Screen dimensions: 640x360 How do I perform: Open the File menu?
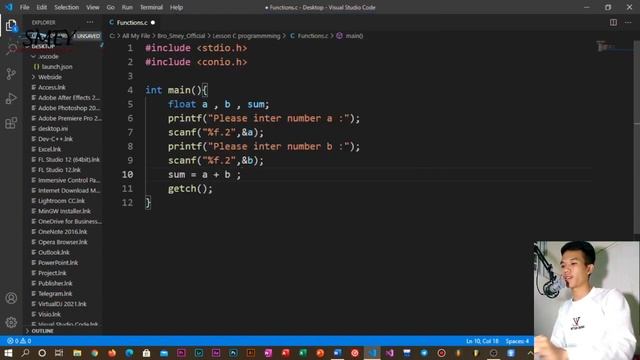pyautogui.click(x=24, y=7)
